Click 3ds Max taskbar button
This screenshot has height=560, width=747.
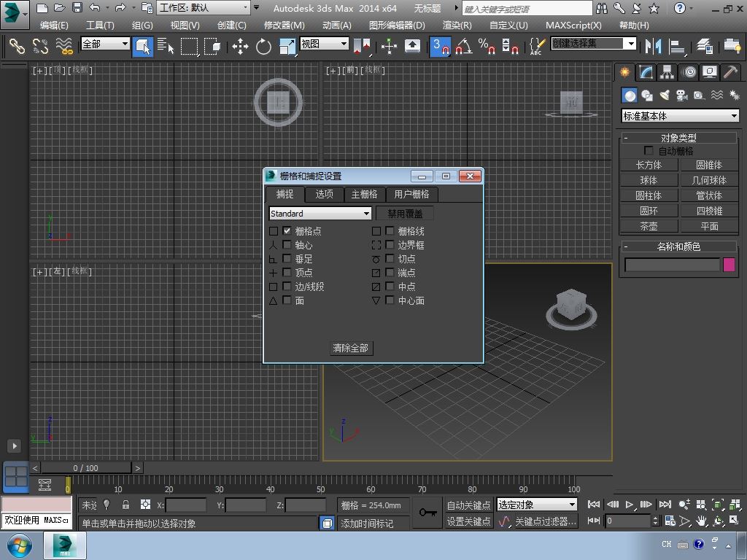(x=65, y=545)
